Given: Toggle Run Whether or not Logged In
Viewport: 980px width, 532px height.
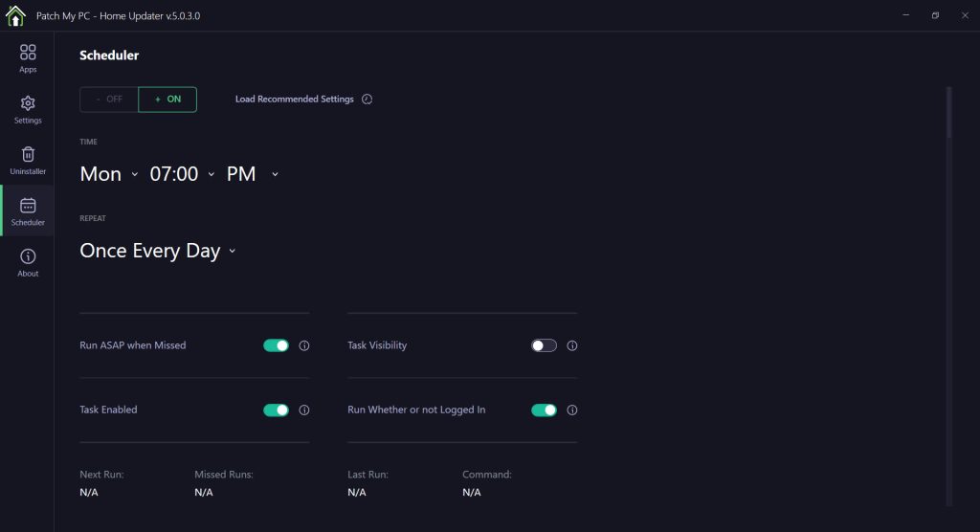Looking at the screenshot, I should 544,410.
